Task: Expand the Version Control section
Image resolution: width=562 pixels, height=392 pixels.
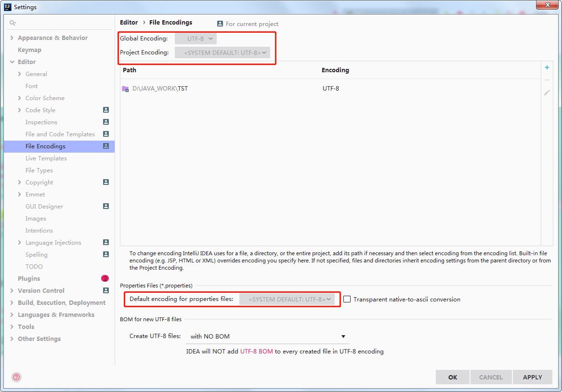Action: click(12, 290)
